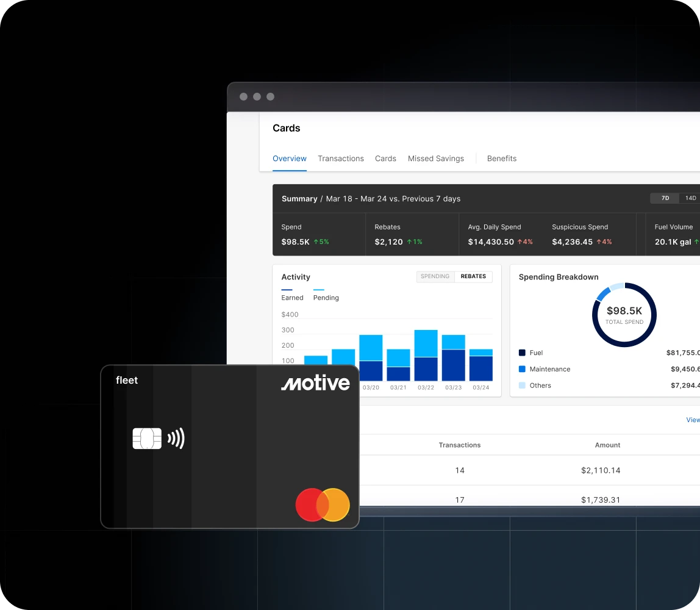This screenshot has height=610, width=700.
Task: Click the Fuel legend square in Spending Breakdown
Action: click(x=521, y=353)
